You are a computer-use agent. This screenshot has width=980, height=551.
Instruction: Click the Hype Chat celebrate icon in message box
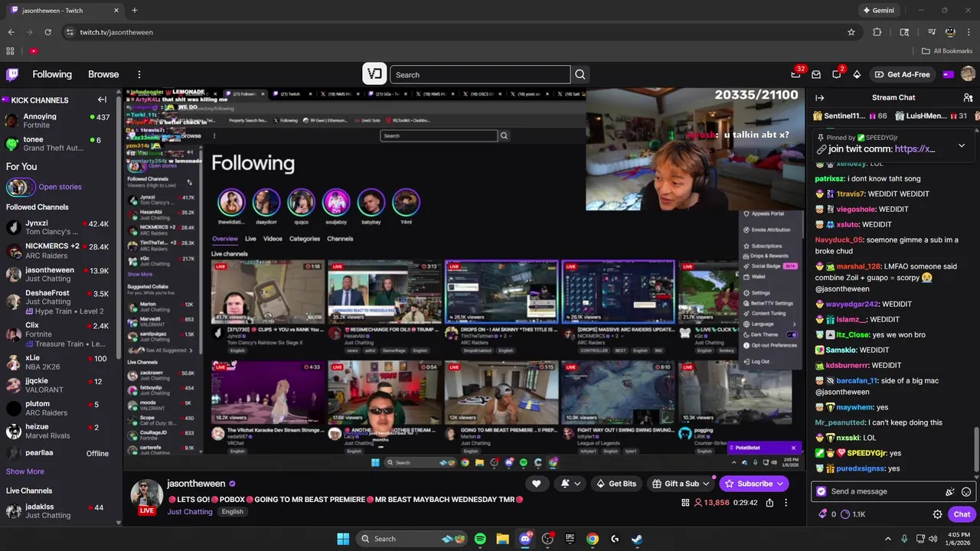click(x=950, y=491)
